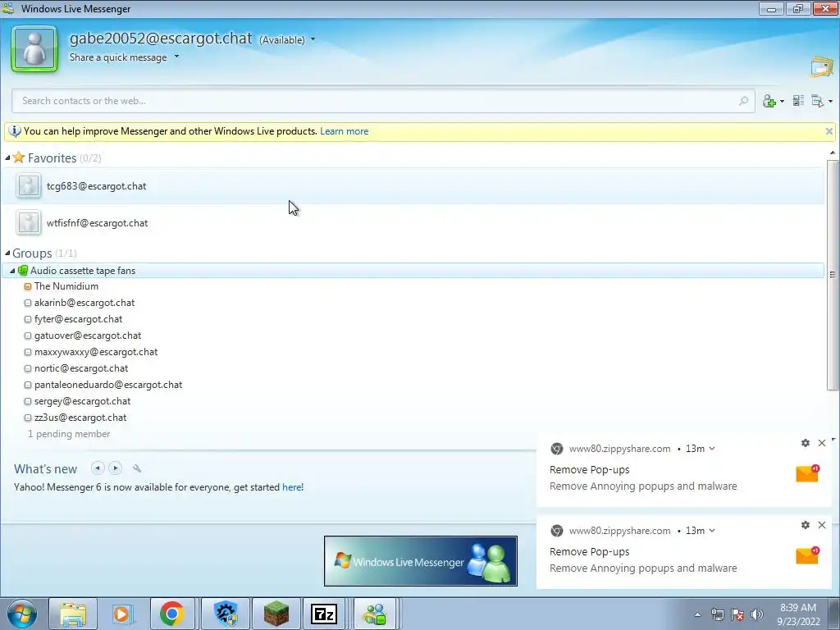Click the info icon in the yellow bar
Screen dimensions: 840x630
pyautogui.click(x=15, y=131)
